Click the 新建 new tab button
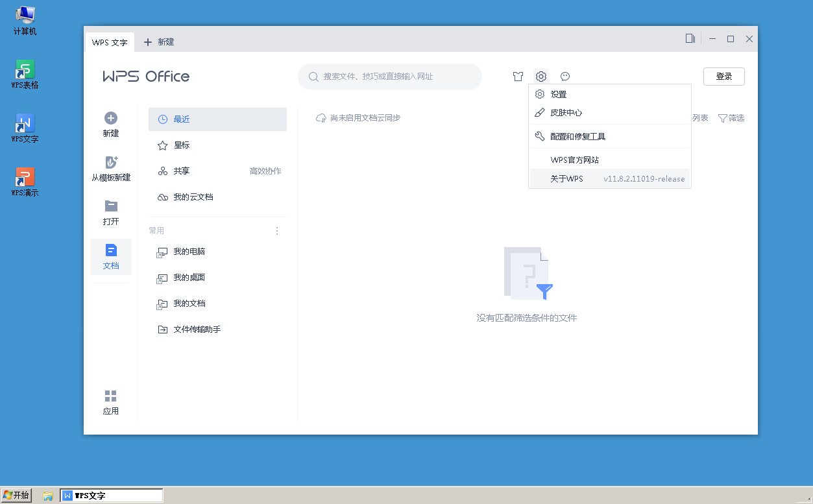This screenshot has height=504, width=813. (x=159, y=42)
